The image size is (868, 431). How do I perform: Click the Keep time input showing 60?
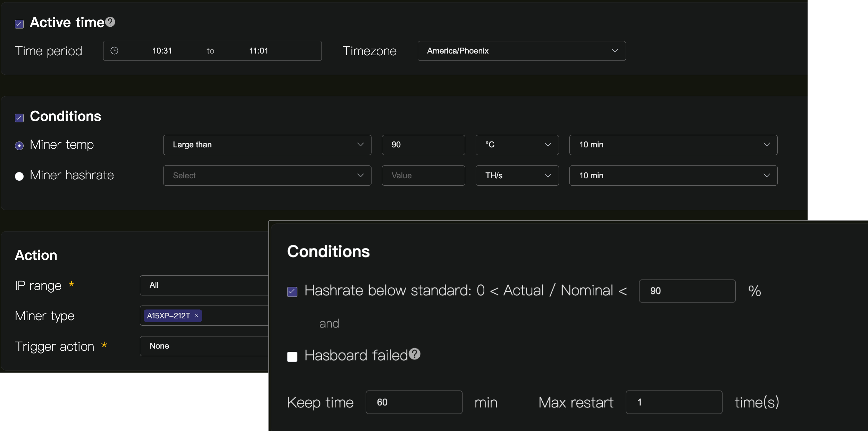pyautogui.click(x=414, y=402)
